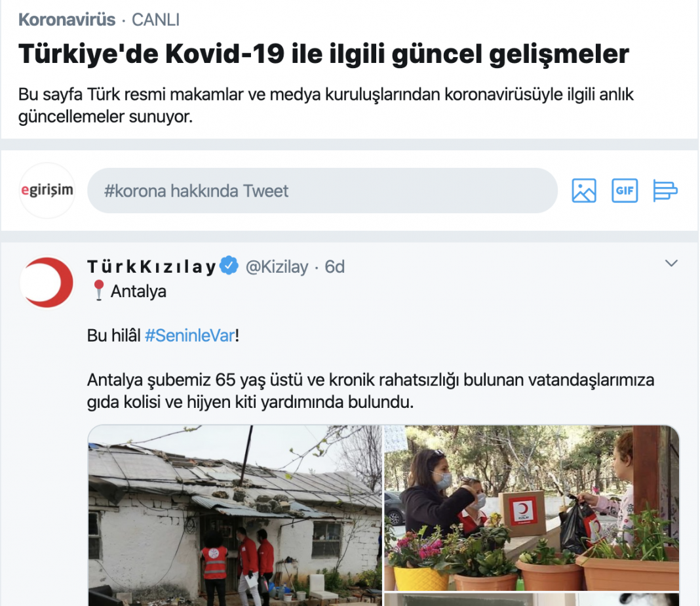The image size is (700, 606).
Task: Open the @Kizilay handle link
Action: (277, 267)
